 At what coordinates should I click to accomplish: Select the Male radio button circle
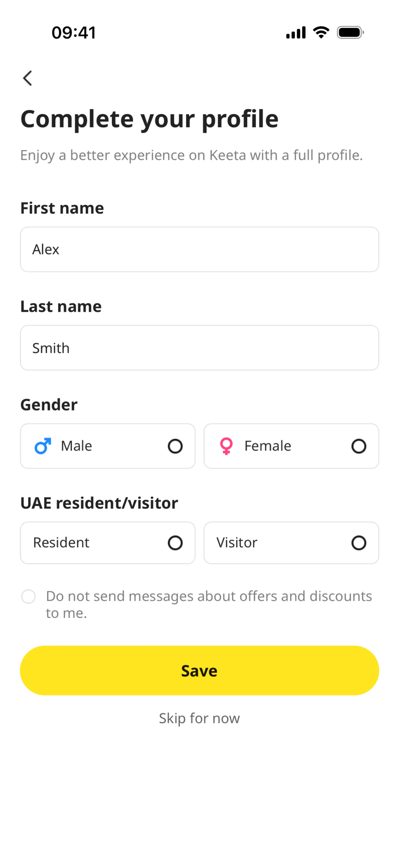tap(175, 446)
